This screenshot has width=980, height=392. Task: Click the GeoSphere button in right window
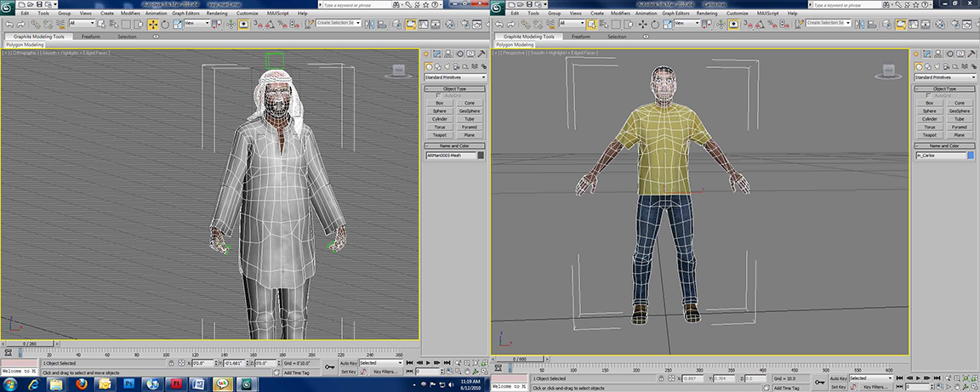coord(959,111)
